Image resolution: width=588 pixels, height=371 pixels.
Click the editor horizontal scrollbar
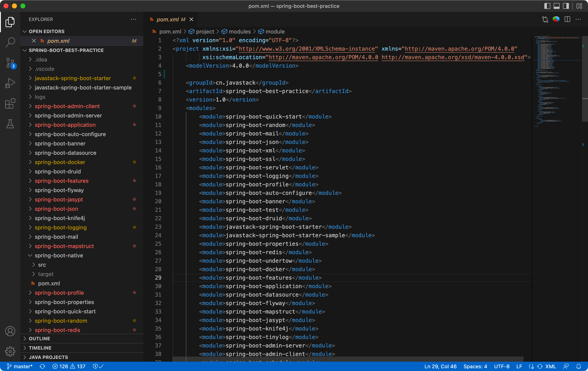pos(348,359)
